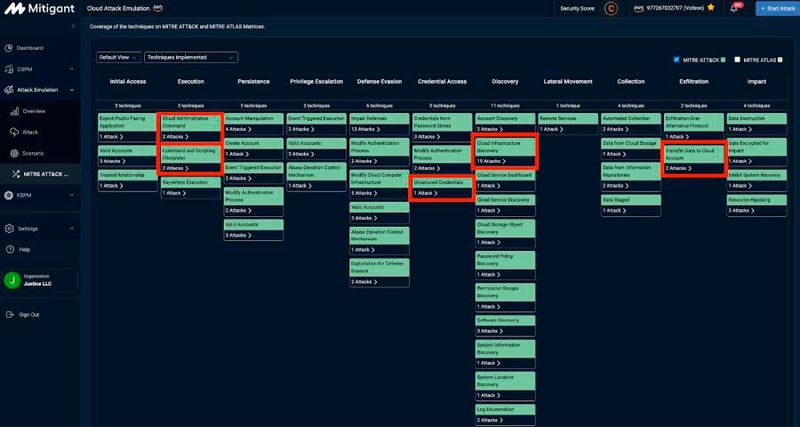
Task: Select account 977267032707 (Voltron)
Action: point(674,8)
